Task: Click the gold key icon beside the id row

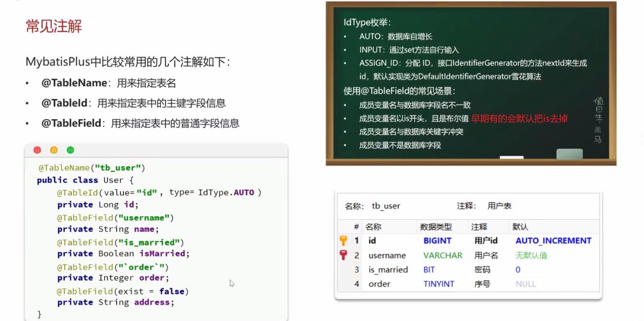Action: (343, 240)
